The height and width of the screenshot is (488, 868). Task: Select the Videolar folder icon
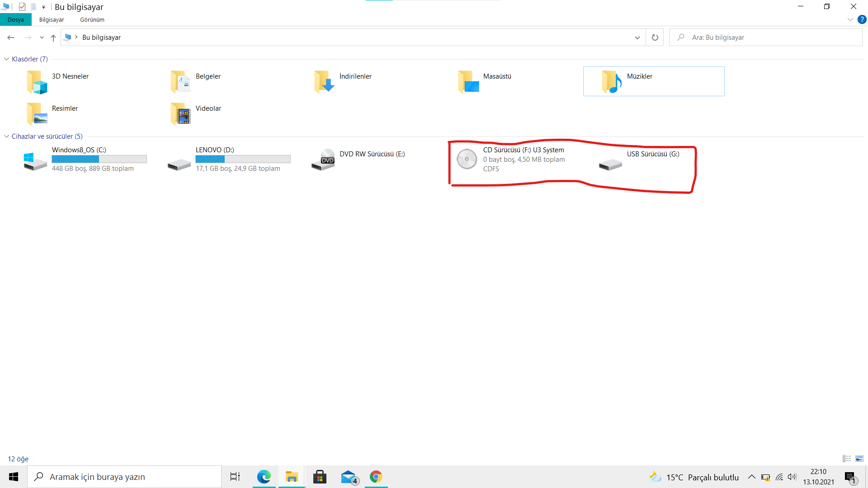[x=180, y=114]
